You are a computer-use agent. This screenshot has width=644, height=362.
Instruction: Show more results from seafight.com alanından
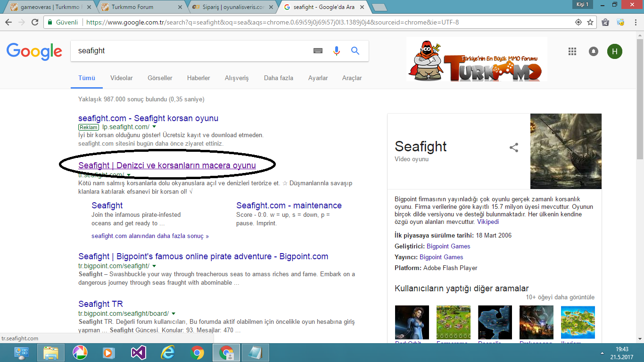pos(150,236)
